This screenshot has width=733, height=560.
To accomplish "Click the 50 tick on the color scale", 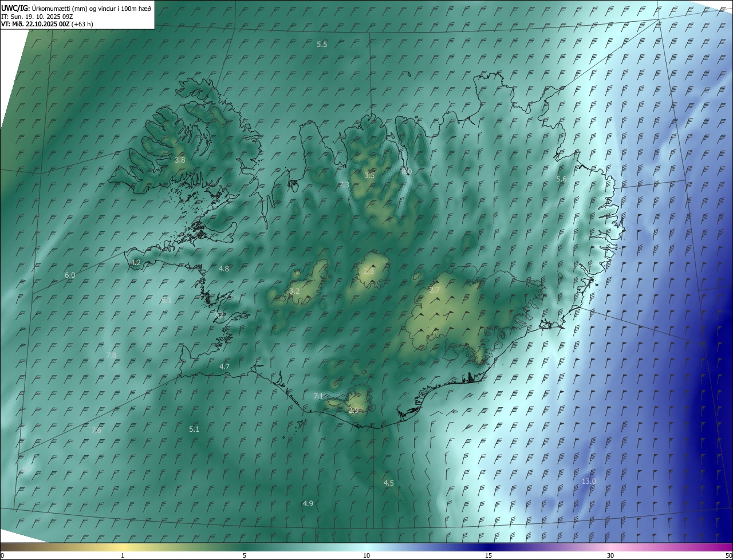I will click(x=728, y=555).
